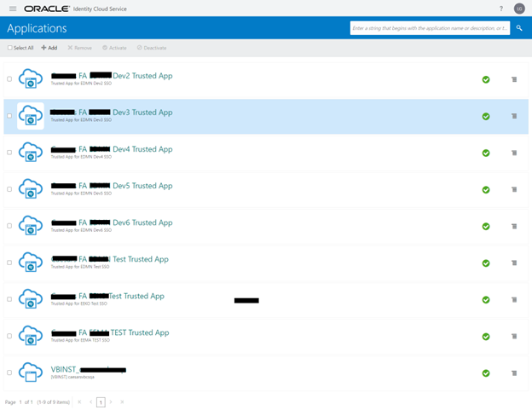Click the Activate toolbar button
532x410 pixels.
114,48
